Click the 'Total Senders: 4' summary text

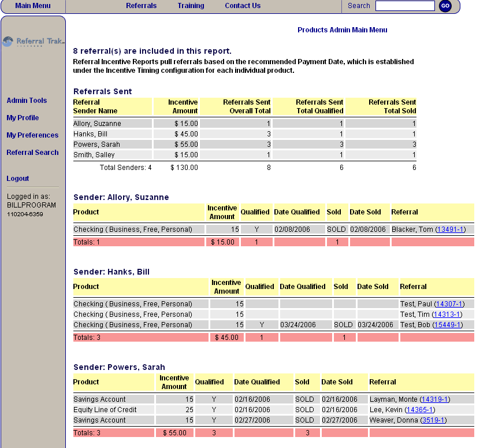[125, 168]
